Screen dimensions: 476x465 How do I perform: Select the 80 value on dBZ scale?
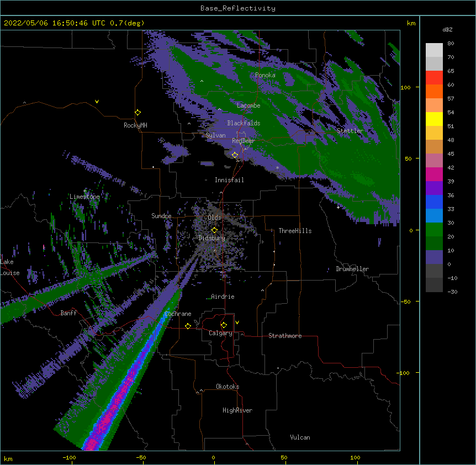(x=451, y=43)
